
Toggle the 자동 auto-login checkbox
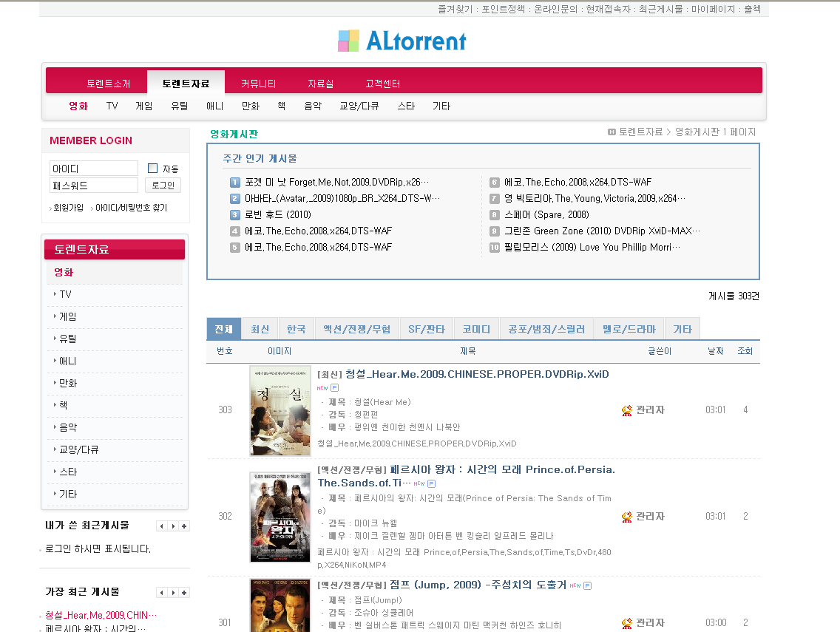[153, 169]
